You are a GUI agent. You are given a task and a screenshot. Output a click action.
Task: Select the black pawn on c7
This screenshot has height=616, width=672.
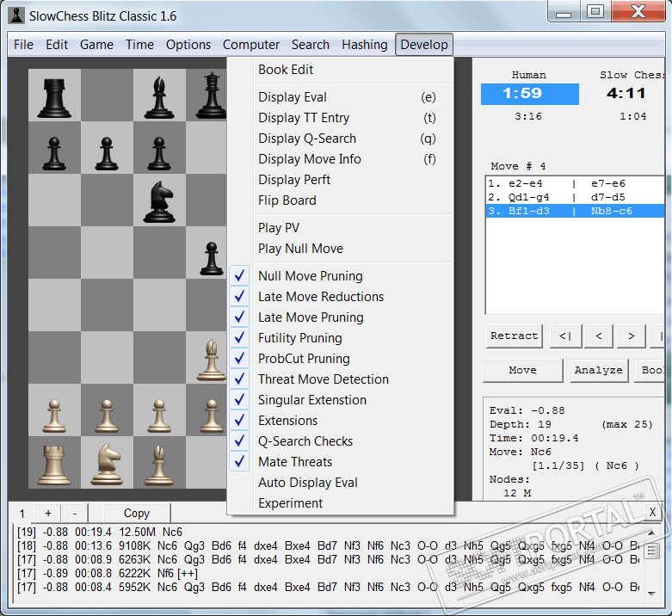(x=159, y=154)
